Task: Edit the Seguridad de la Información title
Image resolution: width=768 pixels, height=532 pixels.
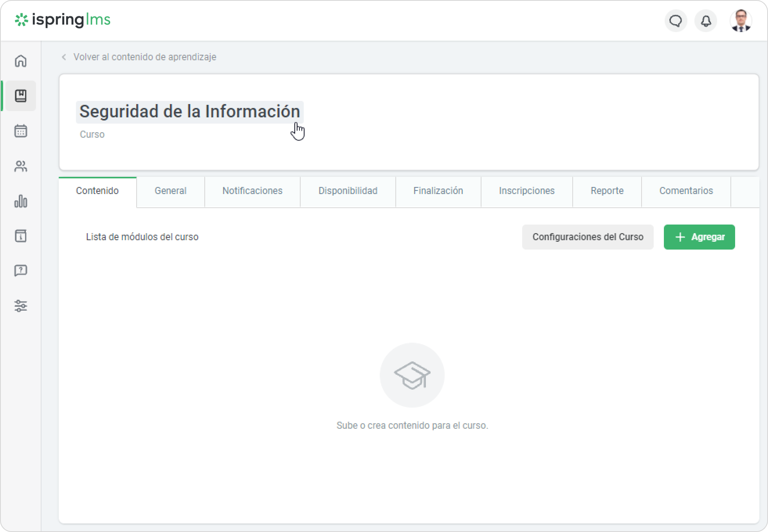Action: [189, 111]
